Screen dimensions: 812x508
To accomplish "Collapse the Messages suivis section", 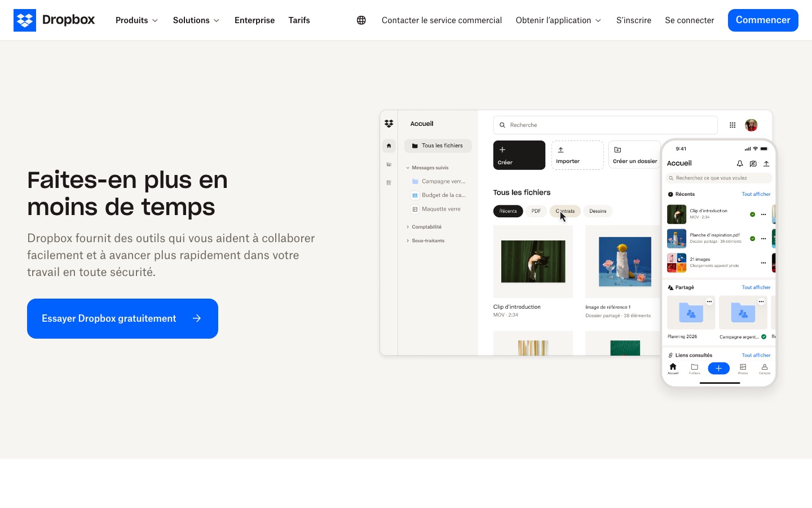I will click(x=427, y=168).
